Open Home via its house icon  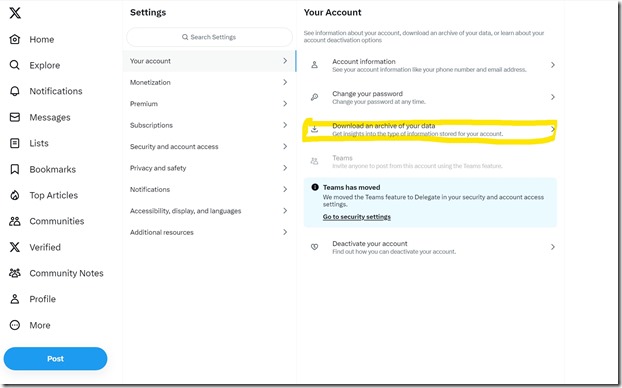pyautogui.click(x=15, y=39)
